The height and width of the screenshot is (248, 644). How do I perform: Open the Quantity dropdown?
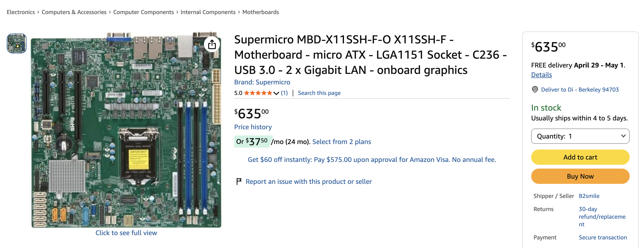coord(580,136)
